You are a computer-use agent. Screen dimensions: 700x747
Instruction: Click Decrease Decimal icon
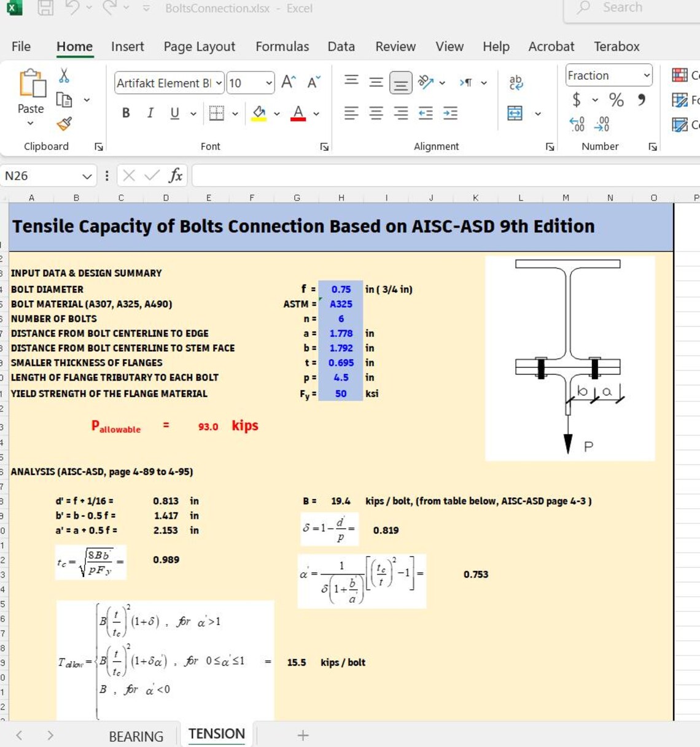click(x=602, y=125)
